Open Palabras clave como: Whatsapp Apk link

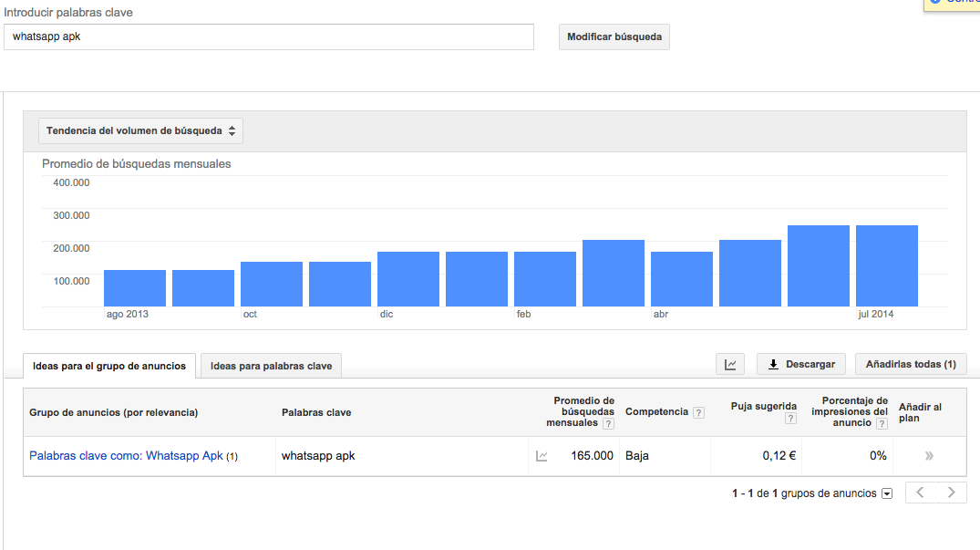coord(126,456)
